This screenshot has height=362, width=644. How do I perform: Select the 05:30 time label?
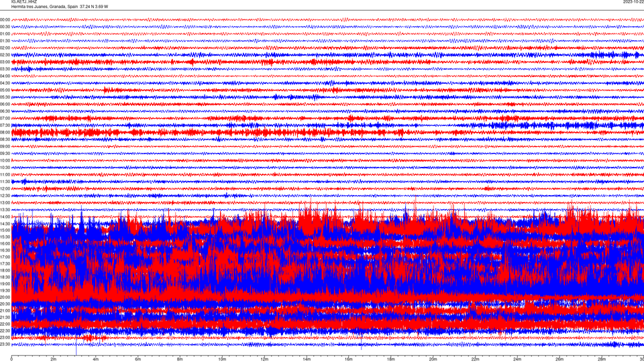click(x=5, y=97)
